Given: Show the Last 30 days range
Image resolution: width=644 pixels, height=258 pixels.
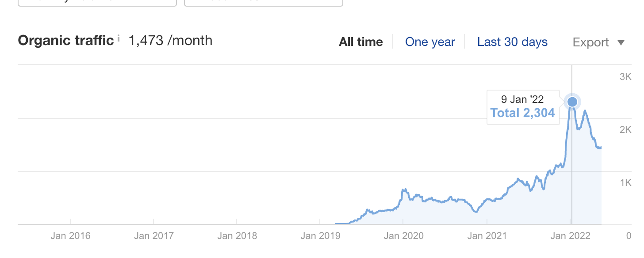Looking at the screenshot, I should [512, 42].
